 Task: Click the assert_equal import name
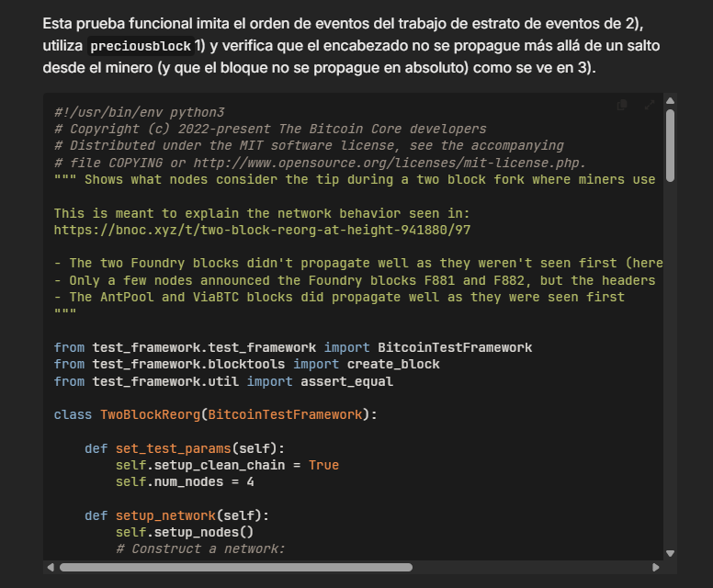pyautogui.click(x=339, y=380)
